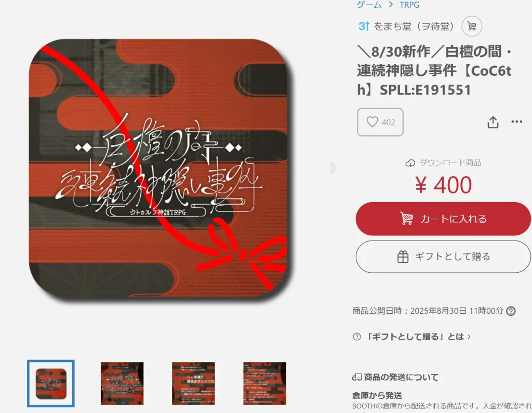Click the next image arrow chevron

pyautogui.click(x=333, y=168)
